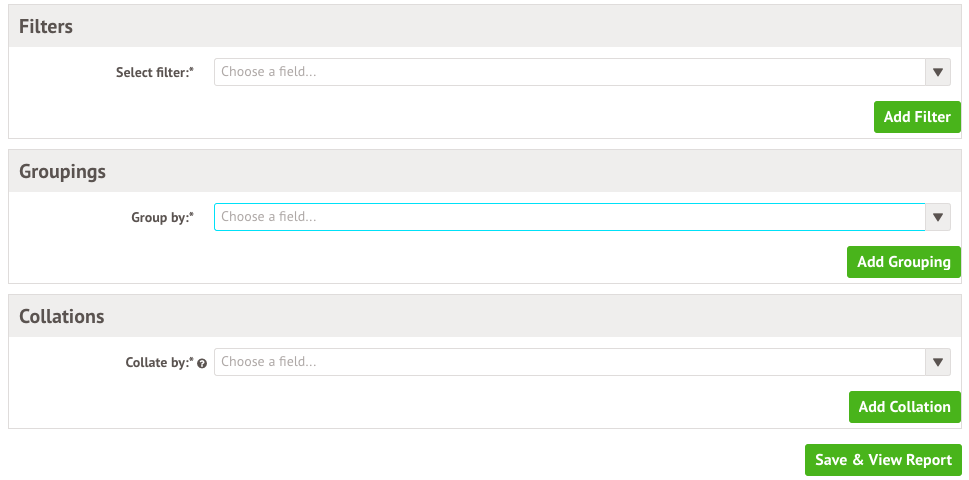Click the required asterisk after Select filter

click(x=191, y=72)
